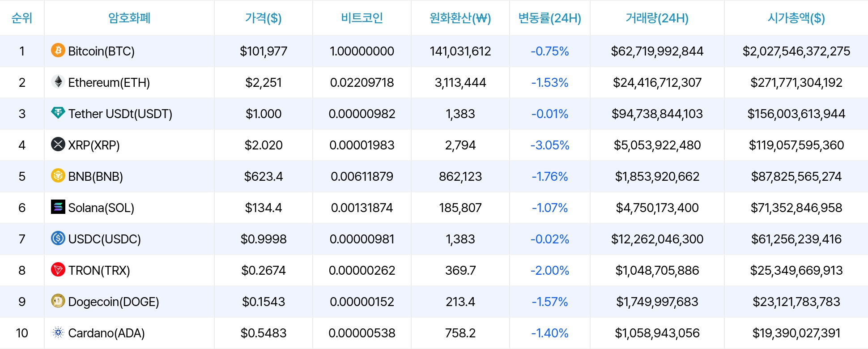Viewport: 868px width, 349px height.
Task: Select Bitcoin ratio 0.02209718
Action: coord(362,82)
